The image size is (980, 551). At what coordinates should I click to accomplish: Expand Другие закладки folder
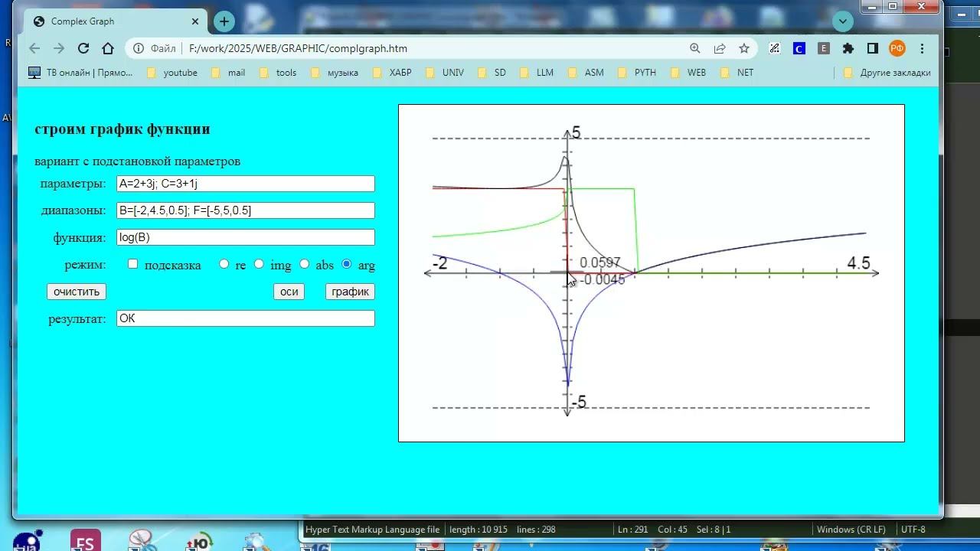887,73
